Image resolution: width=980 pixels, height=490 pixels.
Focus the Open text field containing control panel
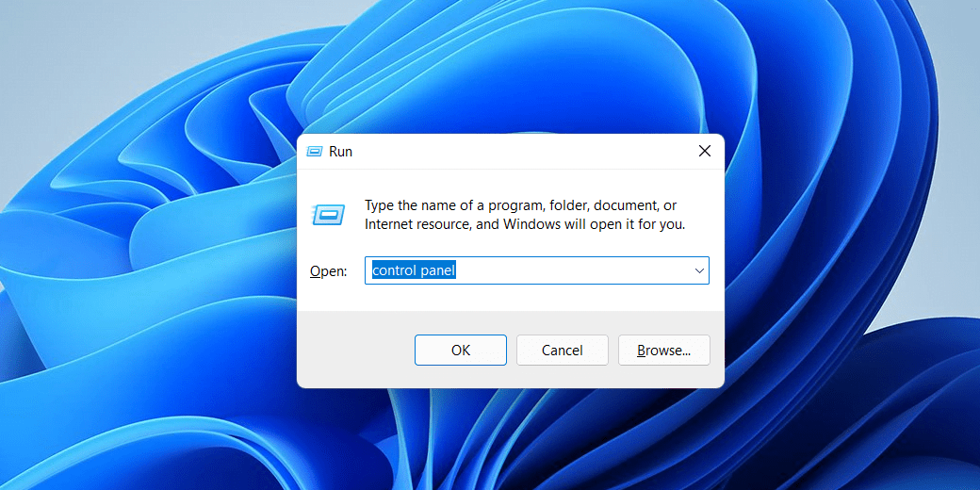(537, 270)
